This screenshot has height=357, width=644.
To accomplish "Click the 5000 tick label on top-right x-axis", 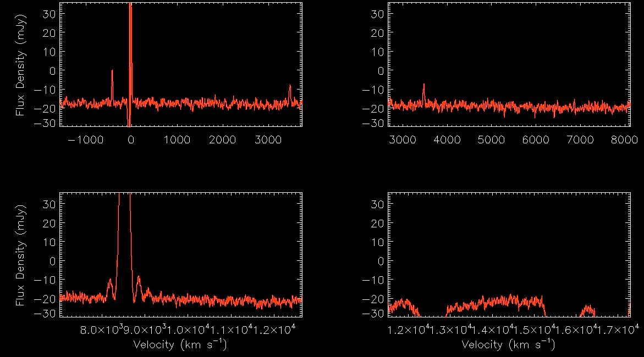I will point(491,140).
